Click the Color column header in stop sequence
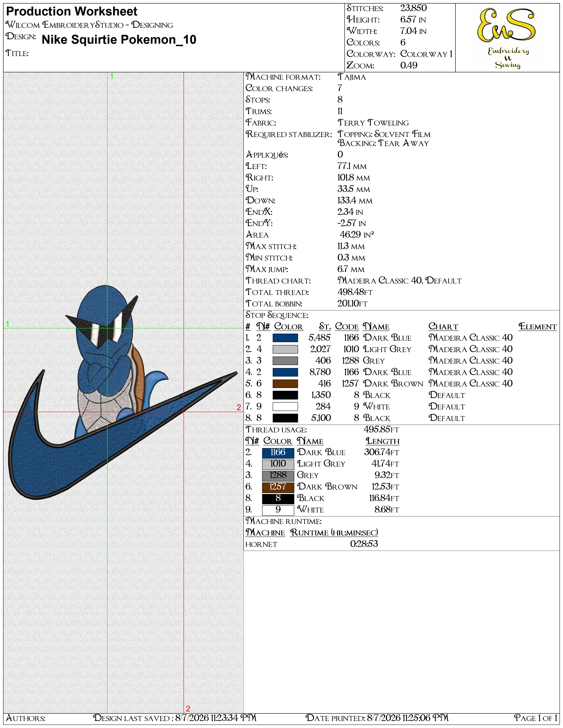Screen dimensions: 563x728 tap(289, 327)
